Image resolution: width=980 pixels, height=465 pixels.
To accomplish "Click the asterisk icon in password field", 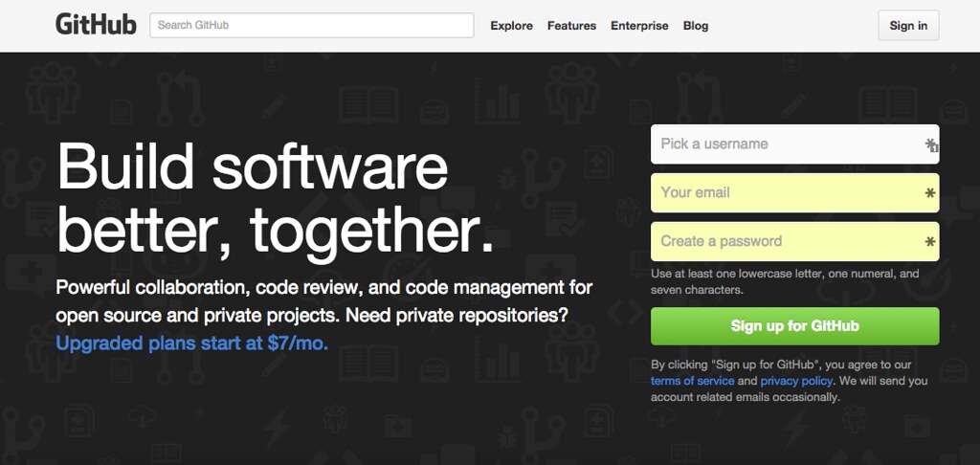I will (x=930, y=241).
